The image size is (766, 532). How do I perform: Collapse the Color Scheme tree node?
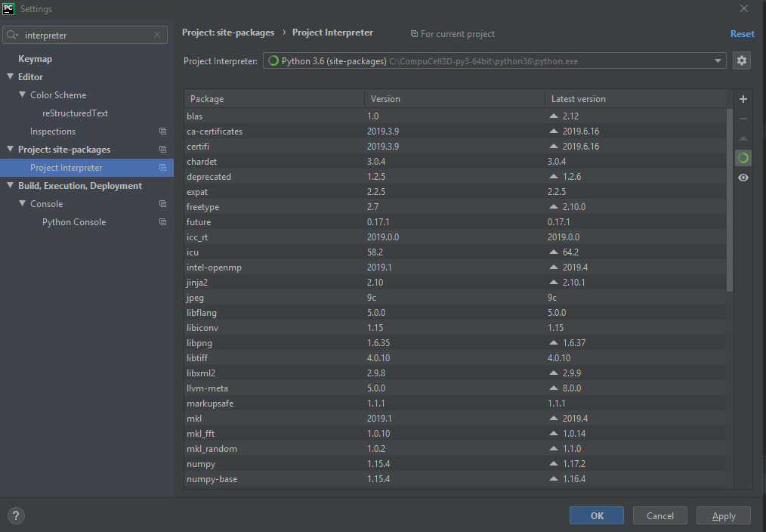22,94
